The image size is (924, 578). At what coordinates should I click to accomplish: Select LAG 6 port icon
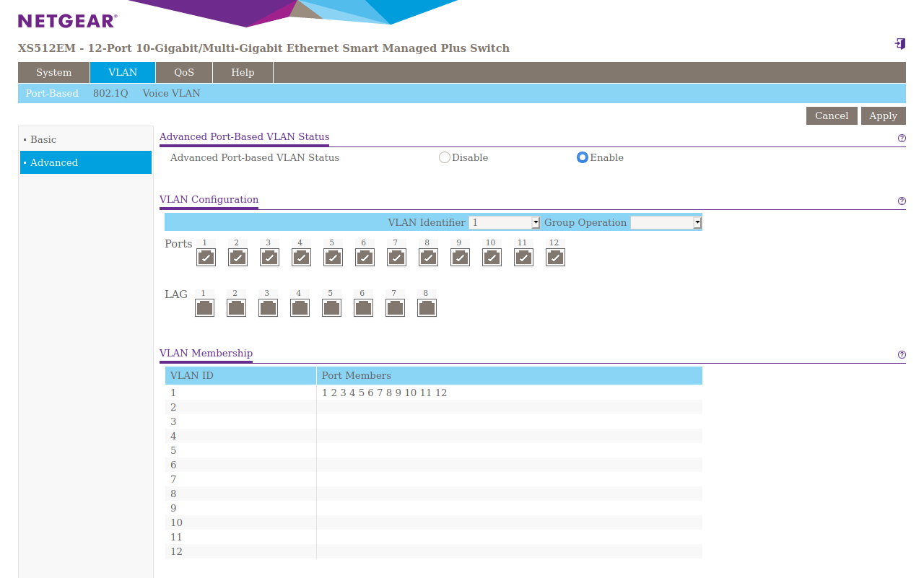coord(363,308)
